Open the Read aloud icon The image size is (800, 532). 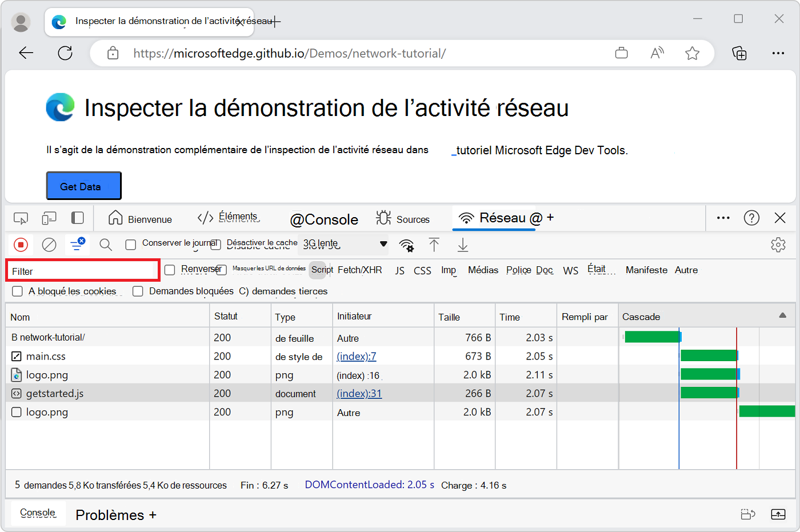tap(657, 53)
